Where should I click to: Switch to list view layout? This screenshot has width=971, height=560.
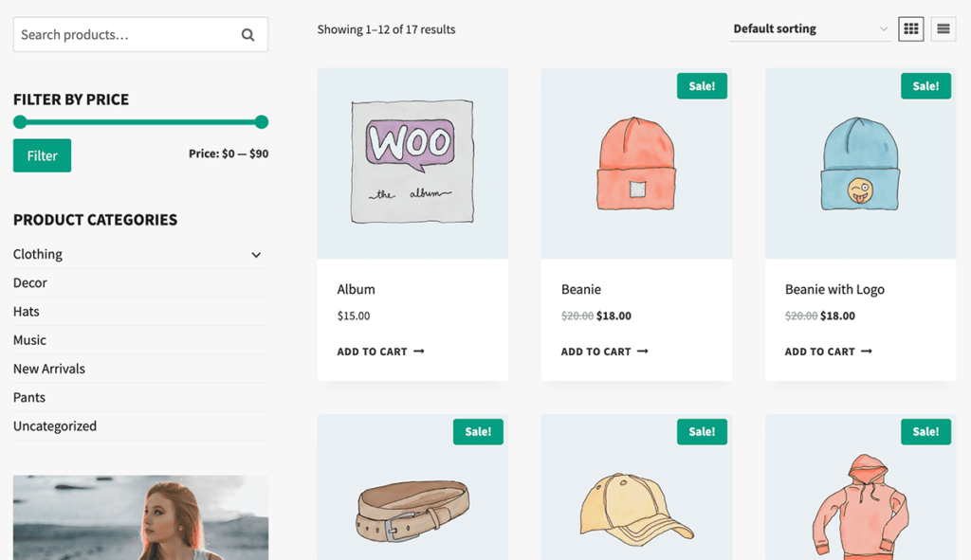click(x=943, y=29)
